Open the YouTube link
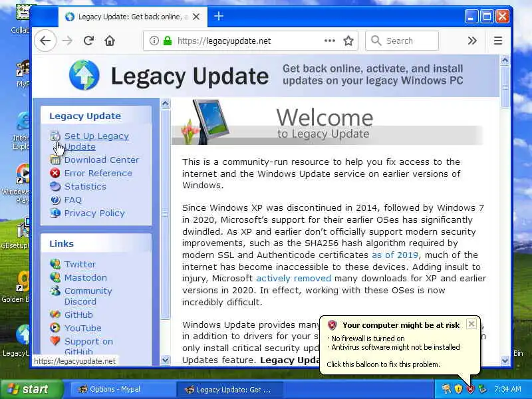Screen dimensions: 532x399 pos(82,328)
